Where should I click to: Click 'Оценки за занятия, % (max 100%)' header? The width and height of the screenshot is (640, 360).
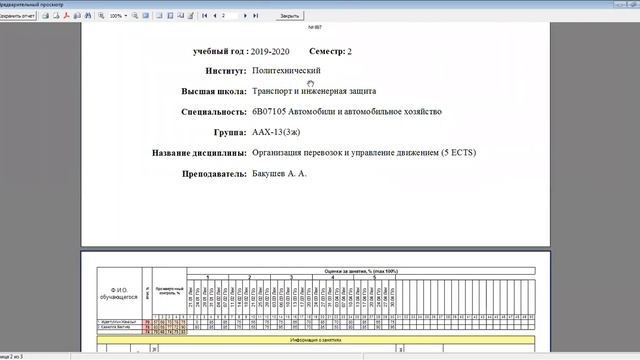pyautogui.click(x=361, y=271)
